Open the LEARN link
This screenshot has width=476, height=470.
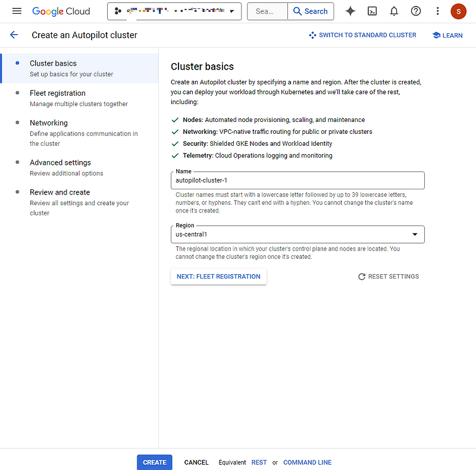(447, 35)
